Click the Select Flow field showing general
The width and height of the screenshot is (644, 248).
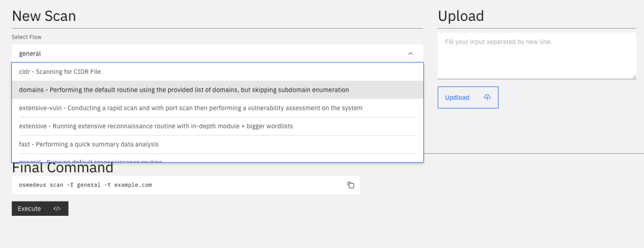click(x=209, y=53)
